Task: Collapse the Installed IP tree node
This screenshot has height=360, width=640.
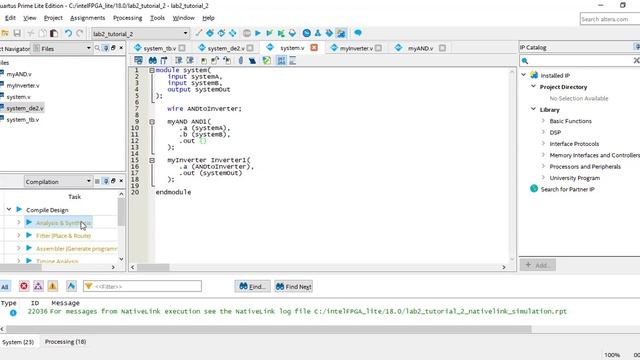Action: 524,75
